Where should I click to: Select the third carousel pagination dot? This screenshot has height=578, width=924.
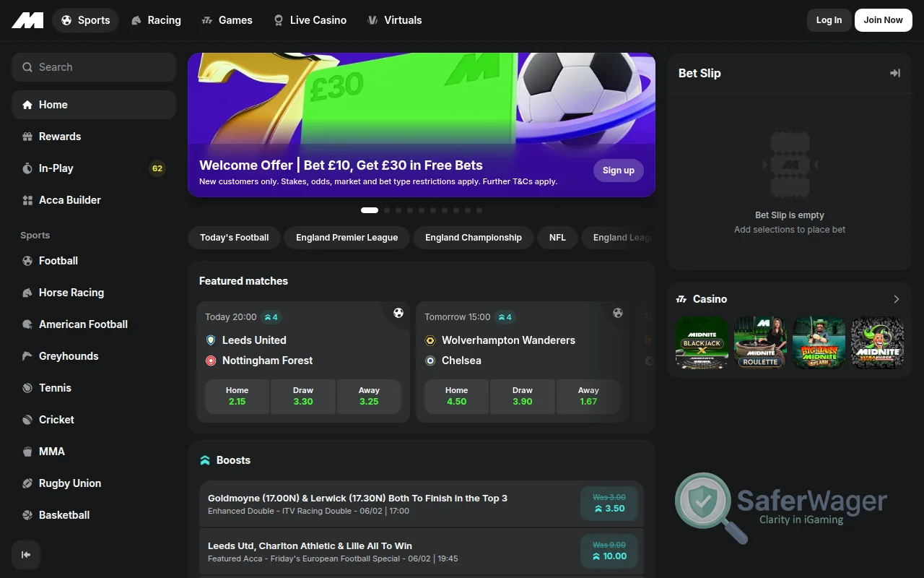pos(398,210)
